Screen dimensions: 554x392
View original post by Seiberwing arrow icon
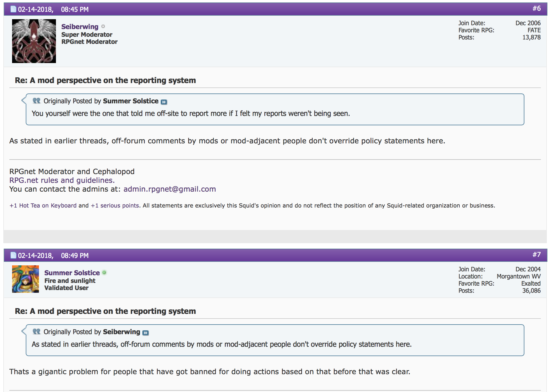(x=146, y=333)
